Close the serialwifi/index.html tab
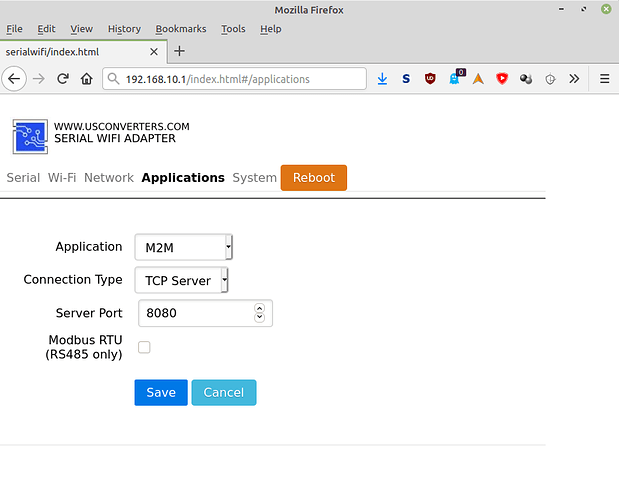The height and width of the screenshot is (500, 619). [x=154, y=52]
